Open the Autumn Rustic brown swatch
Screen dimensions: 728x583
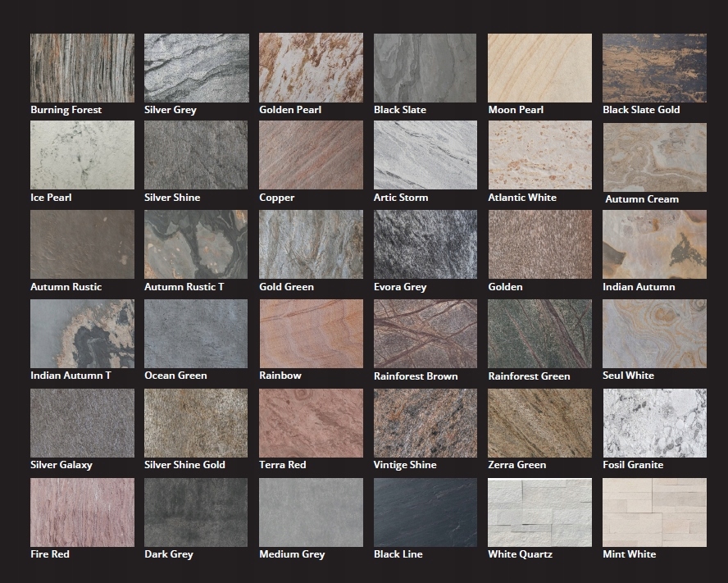[x=82, y=244]
